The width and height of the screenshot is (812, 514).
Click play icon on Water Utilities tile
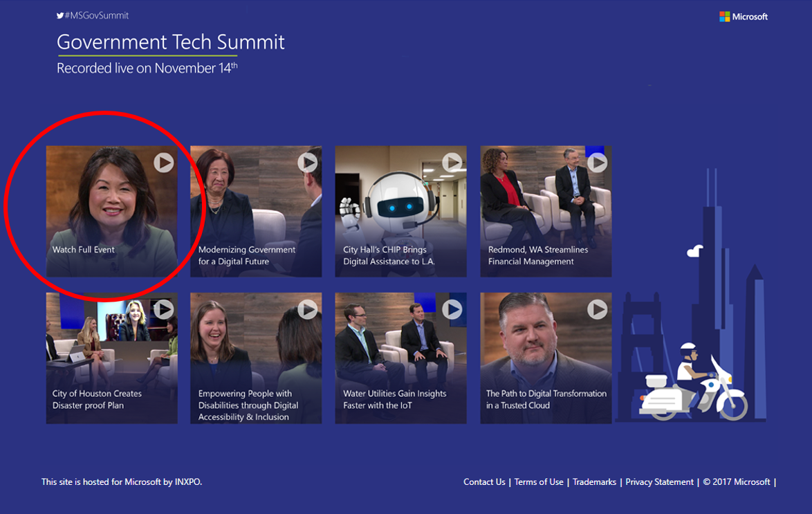point(452,309)
